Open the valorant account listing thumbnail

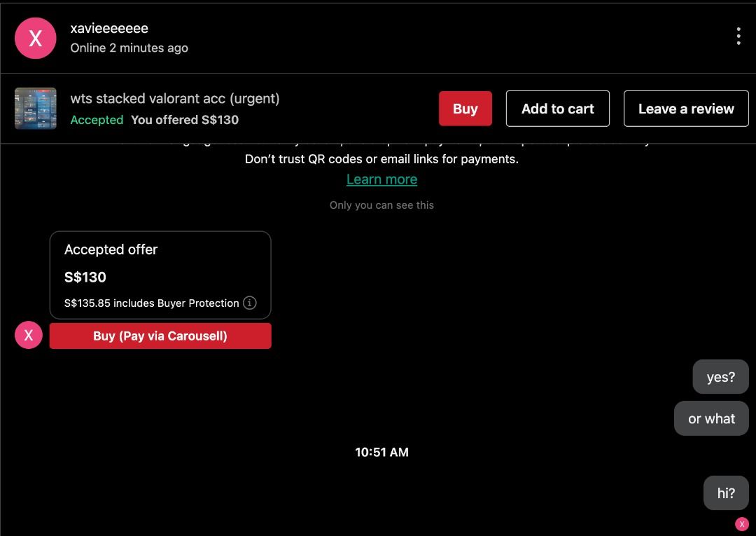[x=35, y=109]
